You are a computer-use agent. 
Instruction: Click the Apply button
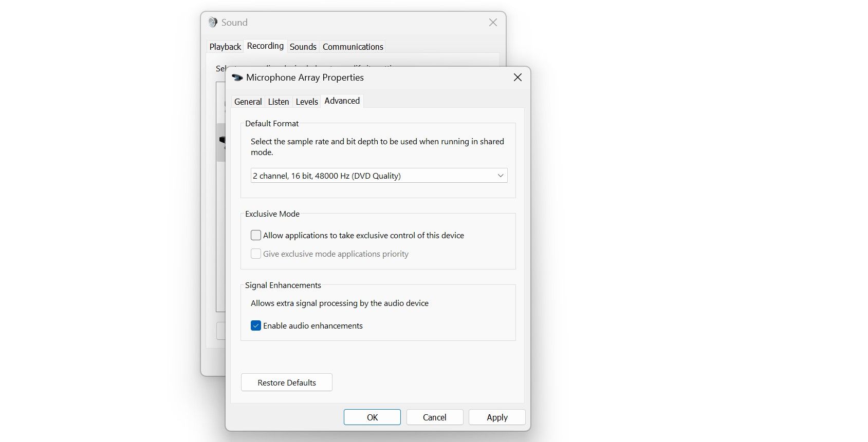click(496, 417)
